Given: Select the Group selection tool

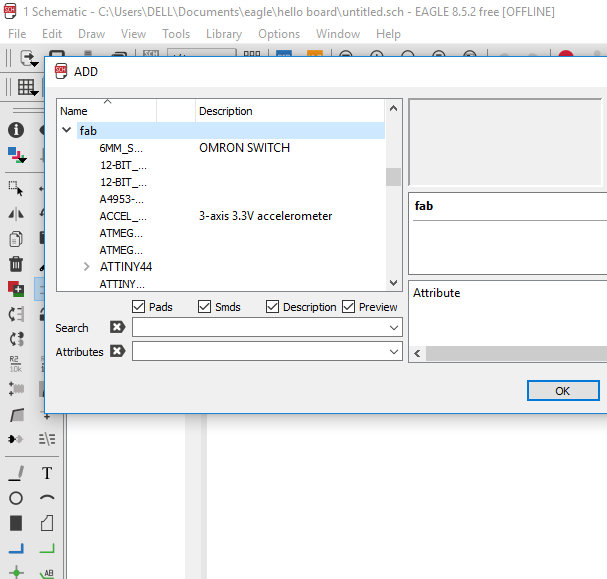Looking at the screenshot, I should 16,188.
